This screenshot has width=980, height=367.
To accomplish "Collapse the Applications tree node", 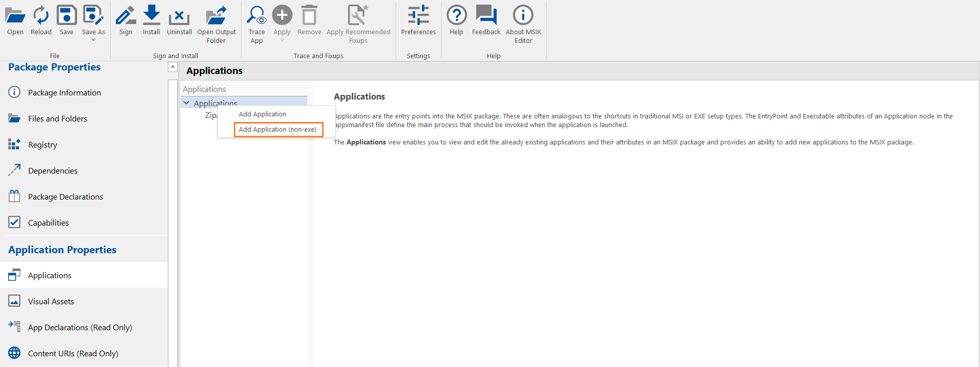I will click(186, 103).
